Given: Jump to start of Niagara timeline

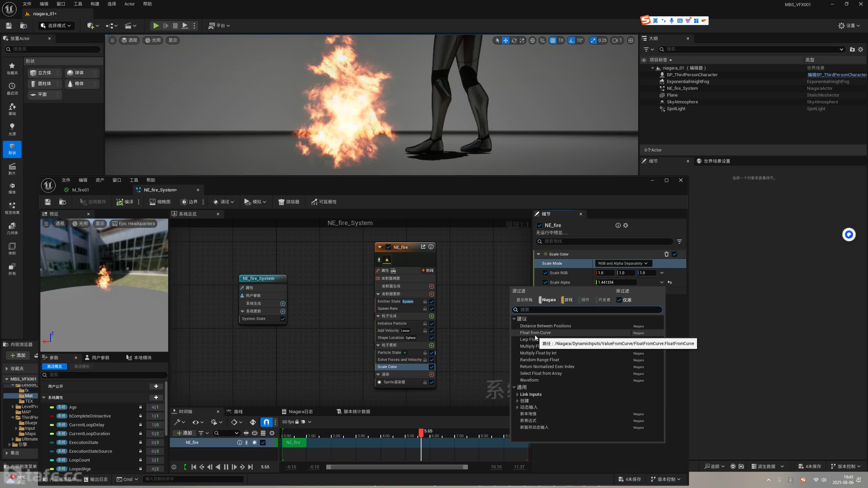Looking at the screenshot, I should (x=194, y=467).
